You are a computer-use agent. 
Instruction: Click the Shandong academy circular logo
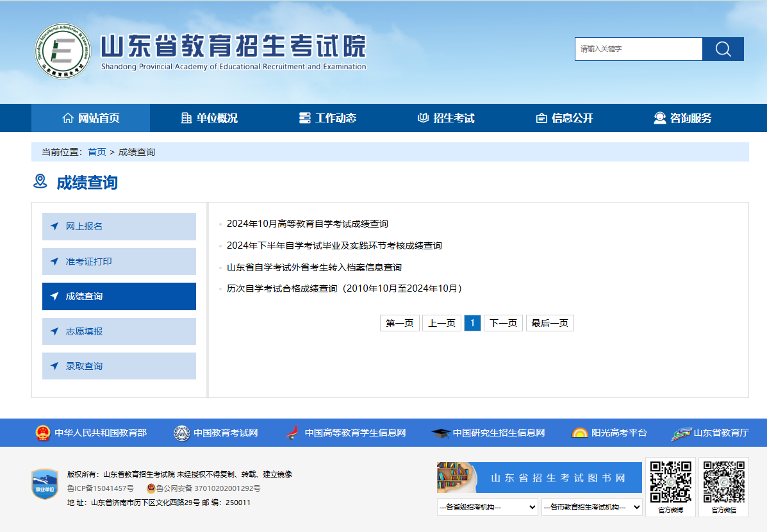pos(62,51)
